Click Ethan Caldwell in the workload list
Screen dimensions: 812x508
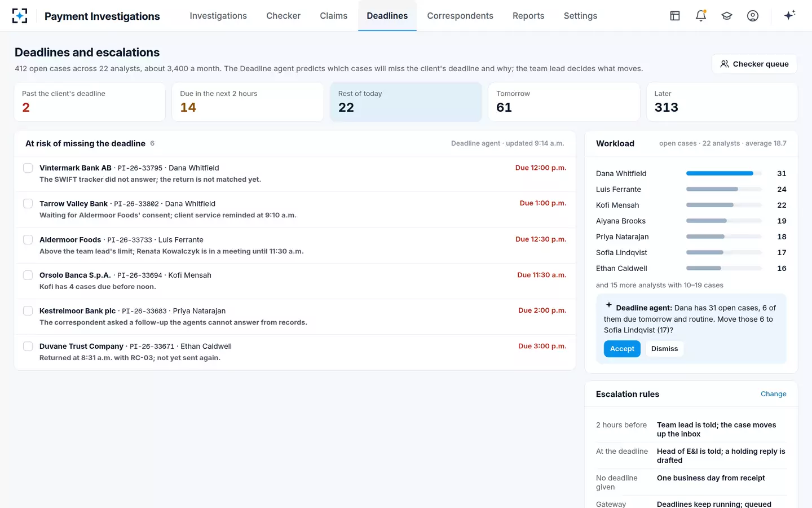(x=621, y=268)
